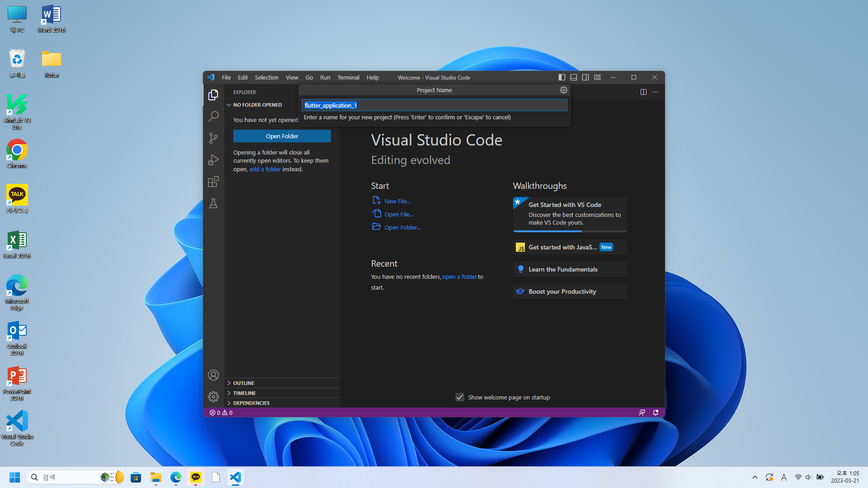Open the Excel 2016 desktop shortcut
The image size is (868, 488).
click(x=17, y=244)
